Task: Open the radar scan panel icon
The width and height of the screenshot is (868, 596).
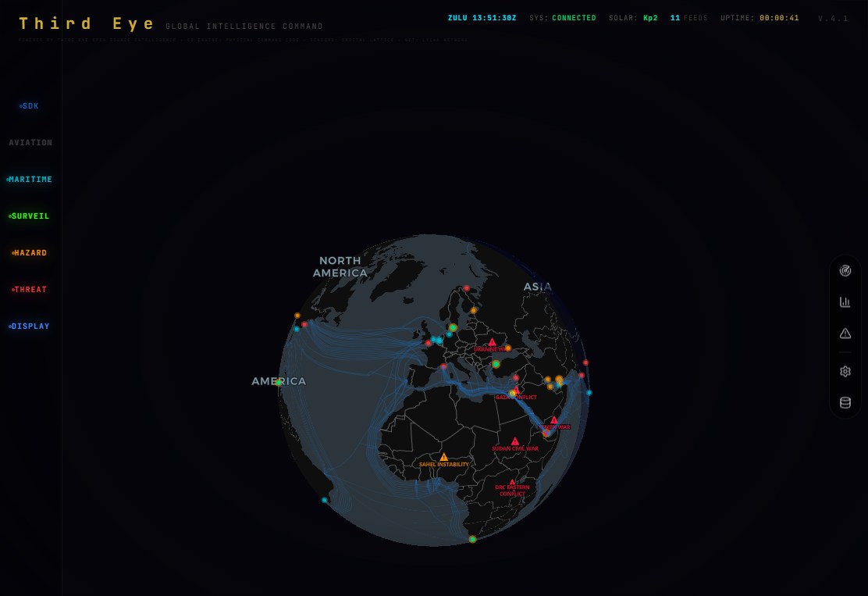Action: (x=845, y=271)
